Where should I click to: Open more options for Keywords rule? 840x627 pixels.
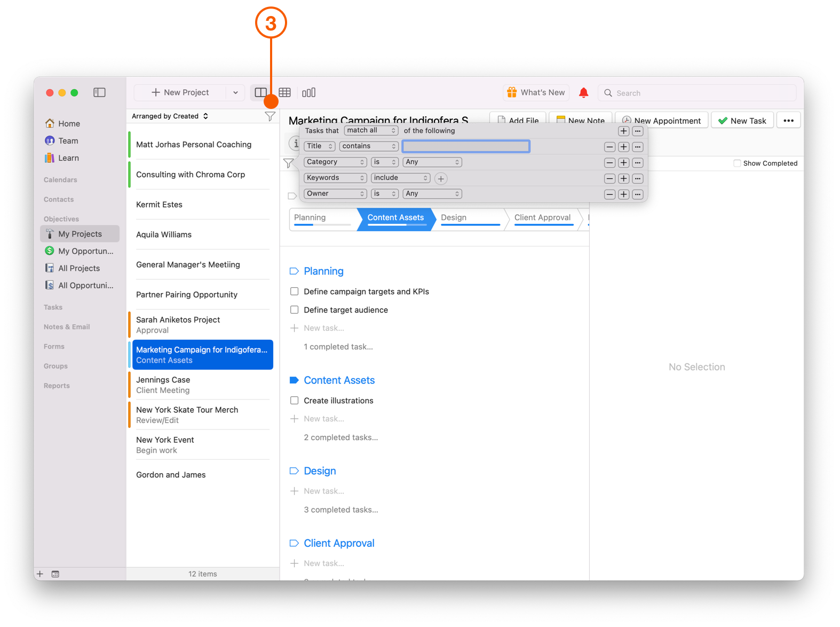point(638,178)
